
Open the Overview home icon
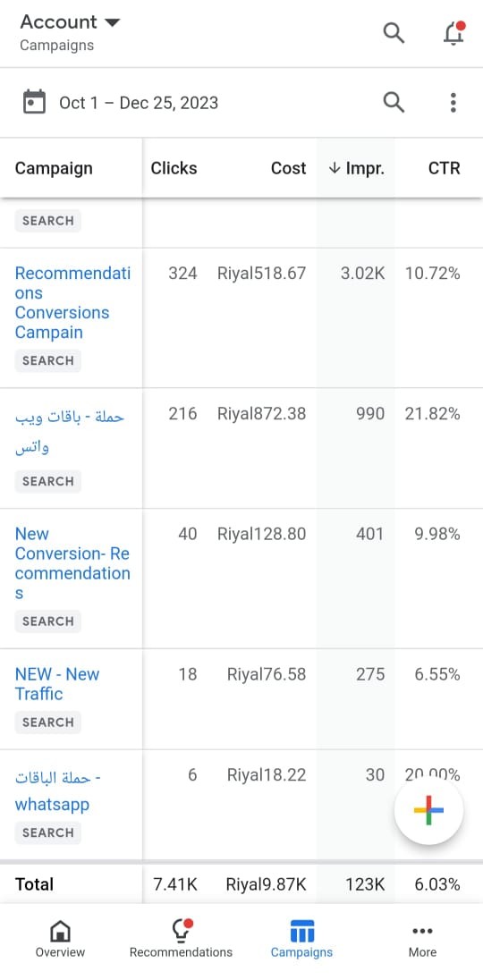(x=60, y=931)
